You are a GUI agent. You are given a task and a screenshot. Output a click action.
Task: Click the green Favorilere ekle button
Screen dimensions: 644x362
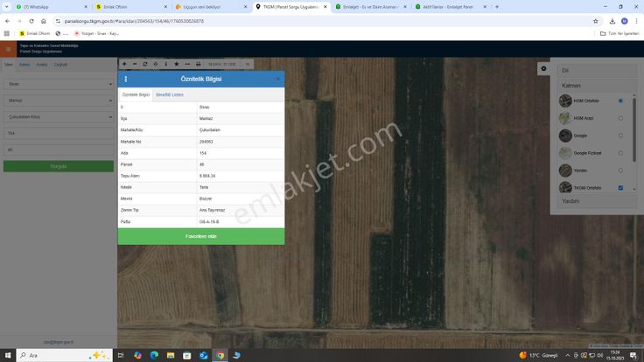(200, 237)
